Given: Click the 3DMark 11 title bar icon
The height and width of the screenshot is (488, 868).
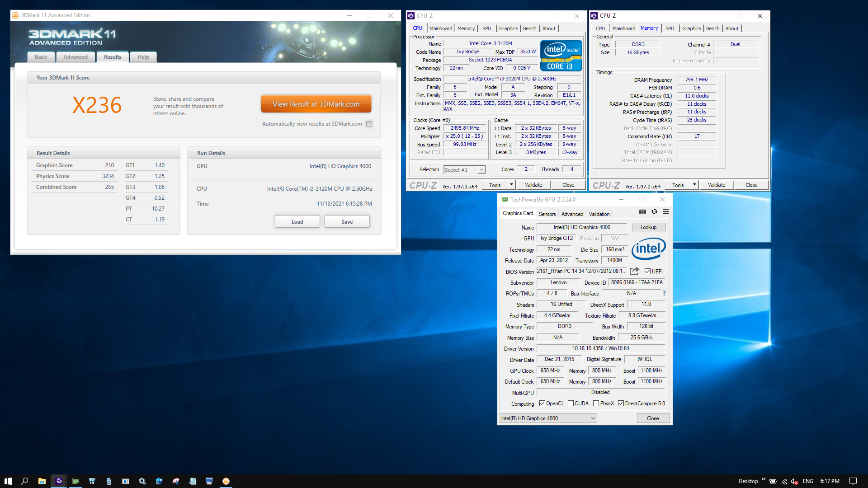Looking at the screenshot, I should pyautogui.click(x=15, y=15).
